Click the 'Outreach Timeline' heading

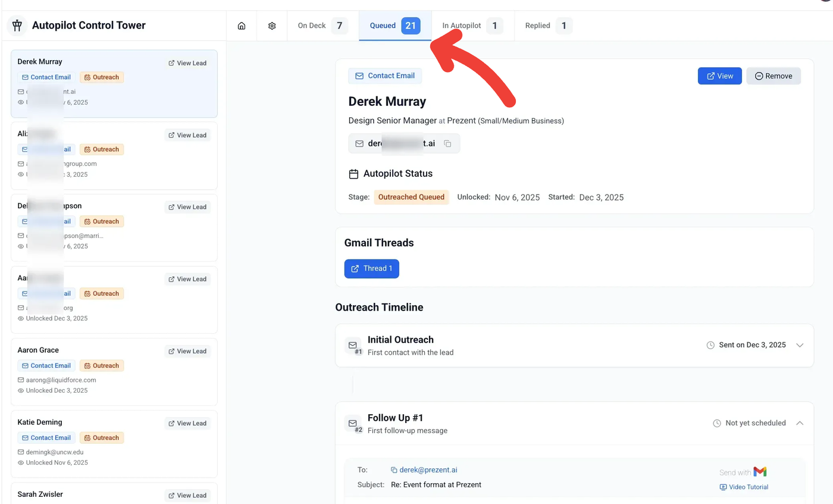pos(380,308)
